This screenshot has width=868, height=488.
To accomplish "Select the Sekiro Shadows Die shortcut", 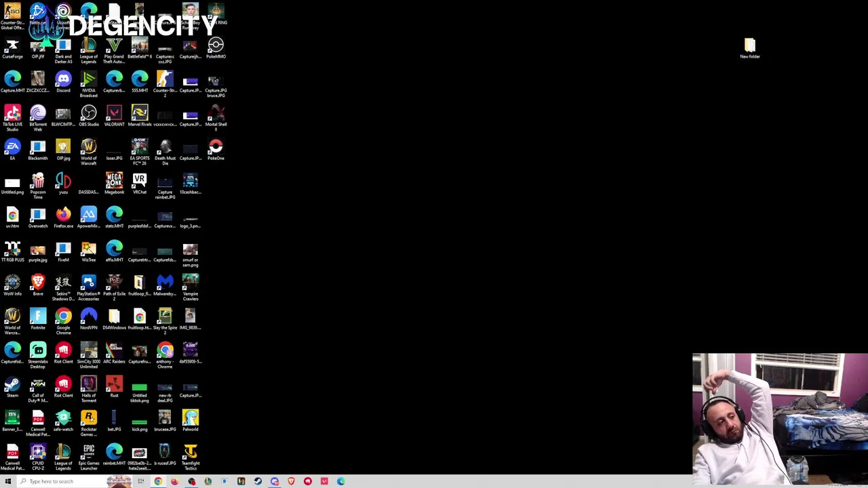I will (63, 287).
